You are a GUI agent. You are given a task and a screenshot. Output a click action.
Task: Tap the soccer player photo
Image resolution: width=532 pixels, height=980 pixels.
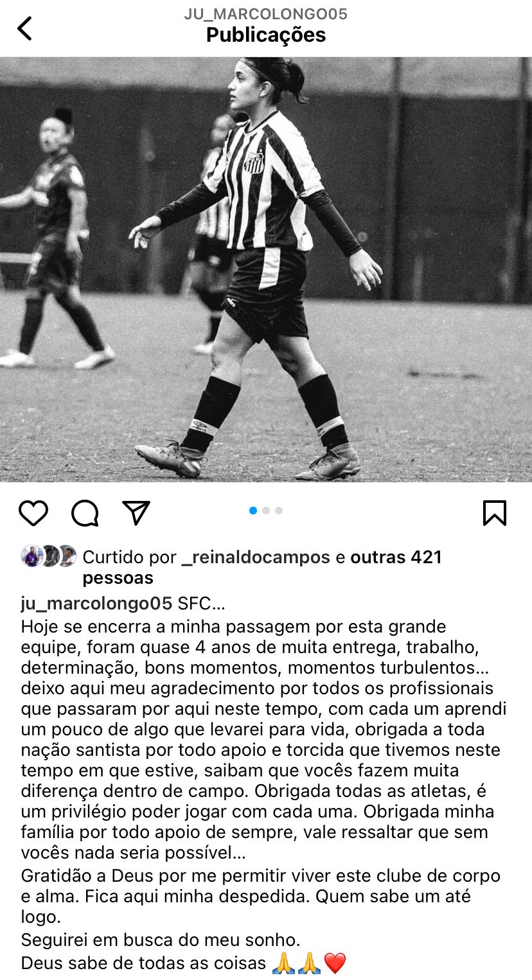266,269
